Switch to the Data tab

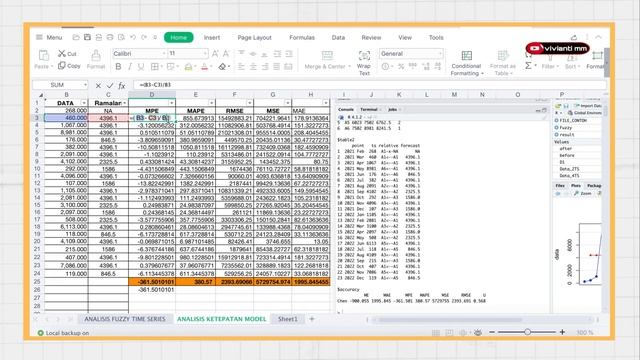(338, 38)
